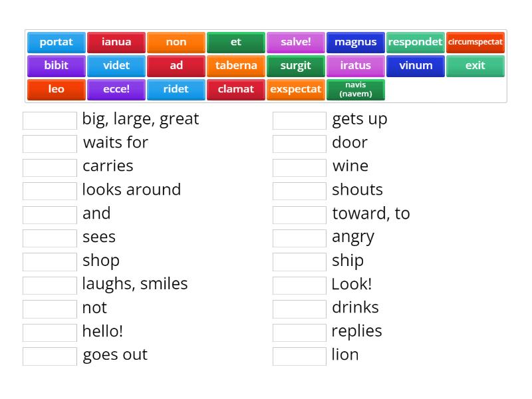This screenshot has width=532, height=399.
Task: Click the 'ecce!' word tile
Action: click(x=116, y=89)
